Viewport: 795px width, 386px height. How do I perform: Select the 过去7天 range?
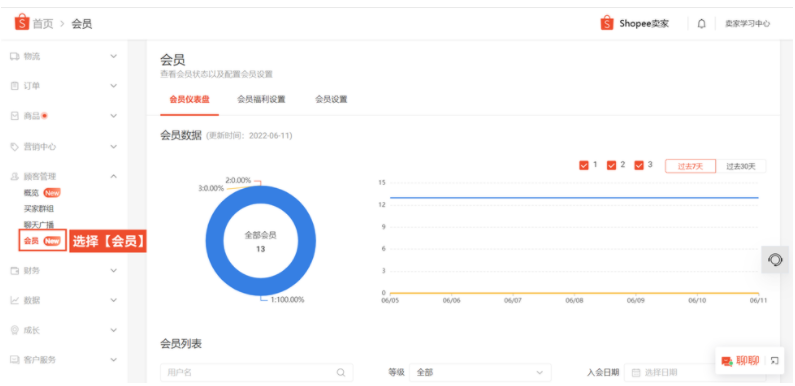691,166
